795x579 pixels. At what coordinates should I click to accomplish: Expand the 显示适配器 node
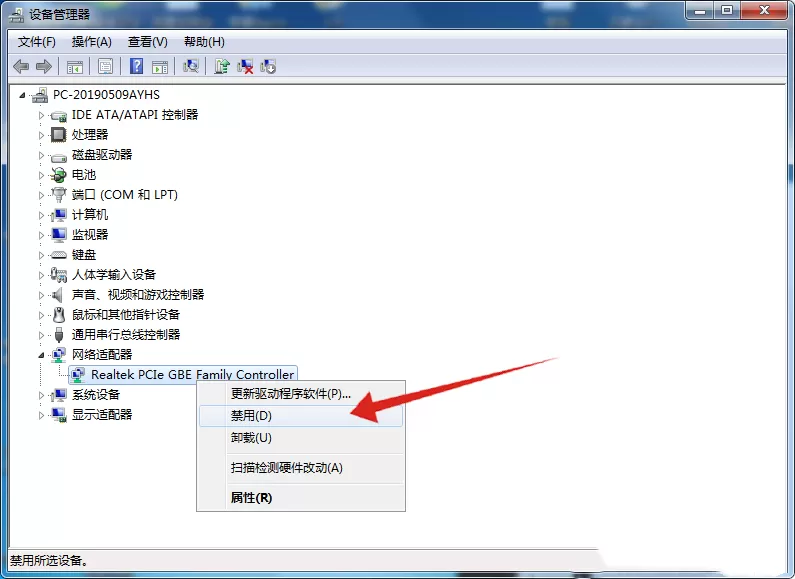point(41,415)
